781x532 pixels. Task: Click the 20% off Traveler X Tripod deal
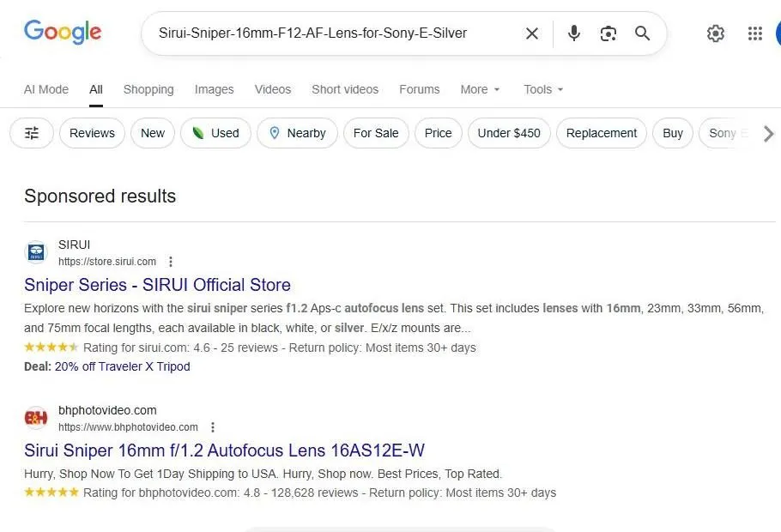[122, 366]
